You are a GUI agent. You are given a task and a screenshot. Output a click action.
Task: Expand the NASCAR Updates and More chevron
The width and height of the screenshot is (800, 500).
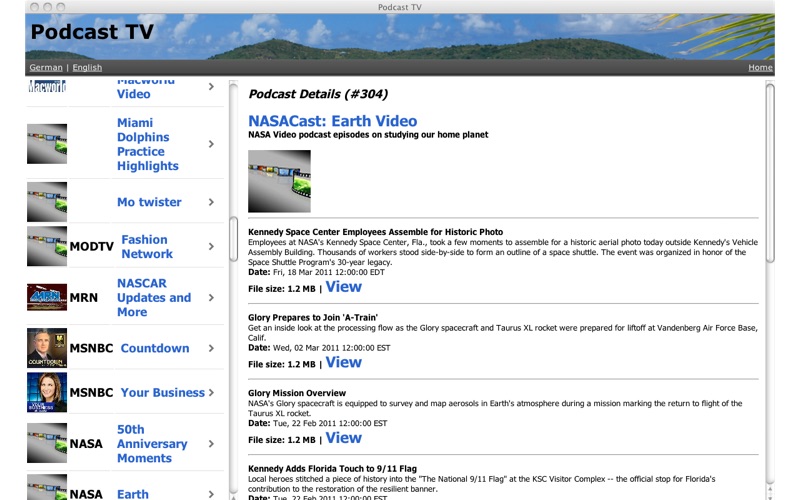point(211,297)
